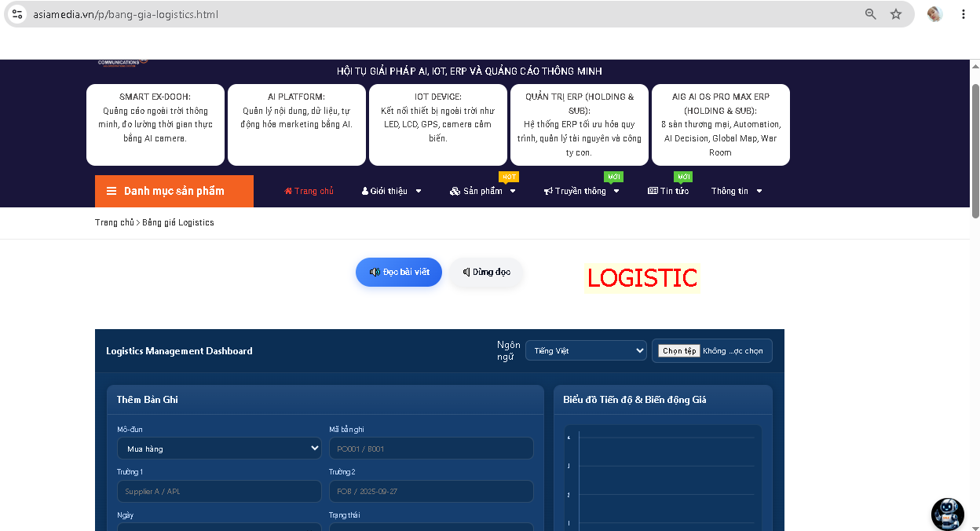
Task: Click the megaphone icon beside Truyền thông
Action: pyautogui.click(x=548, y=191)
